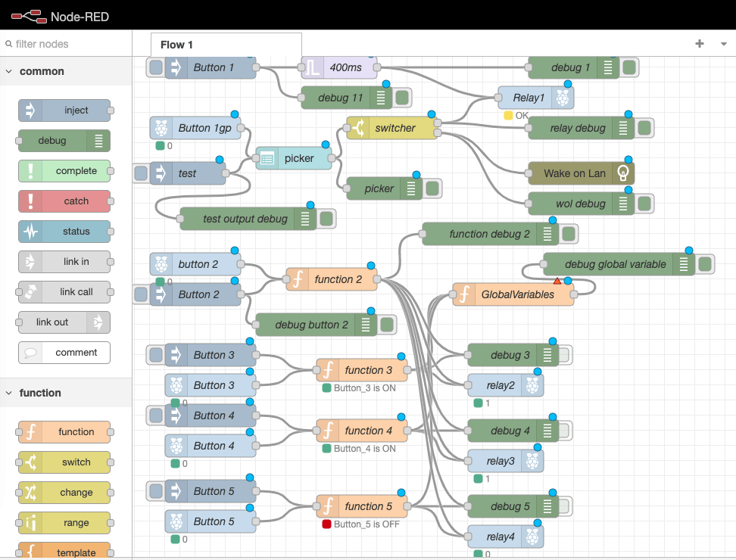
Task: Select the switch node in the palette
Action: pyautogui.click(x=64, y=462)
